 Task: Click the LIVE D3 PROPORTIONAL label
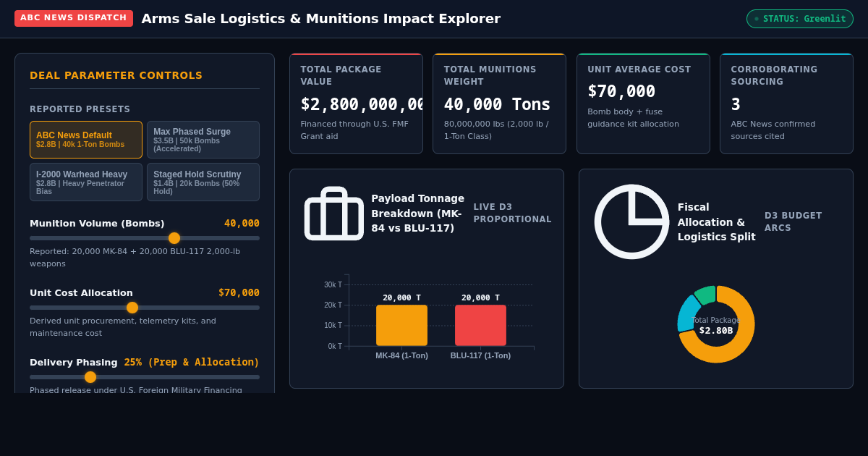point(512,213)
